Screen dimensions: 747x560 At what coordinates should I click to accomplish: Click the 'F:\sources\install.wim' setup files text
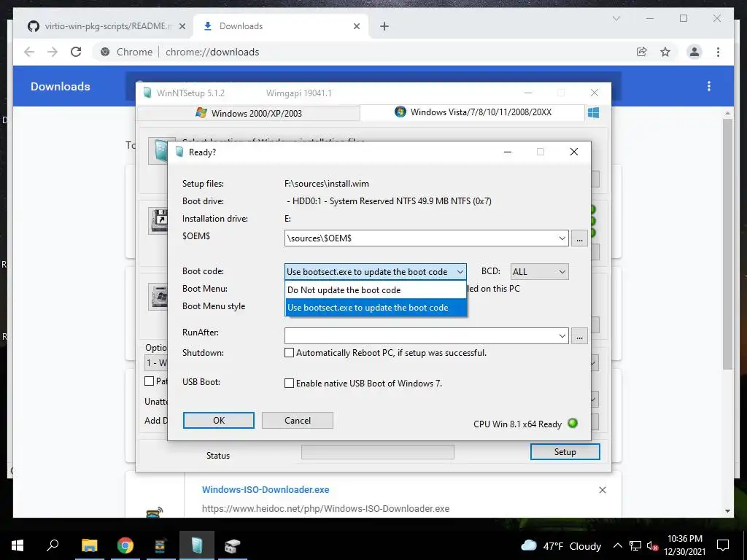[x=326, y=184]
